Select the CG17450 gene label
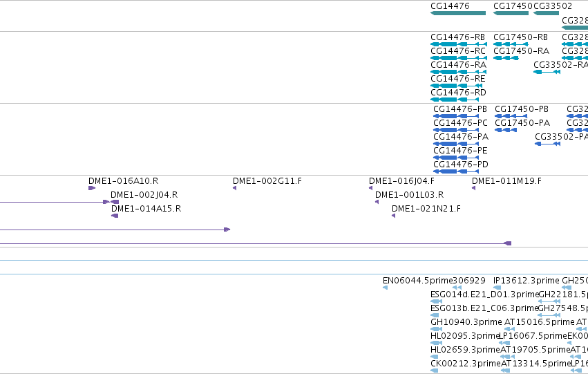Screen dimensions: 588x374 tap(513, 6)
